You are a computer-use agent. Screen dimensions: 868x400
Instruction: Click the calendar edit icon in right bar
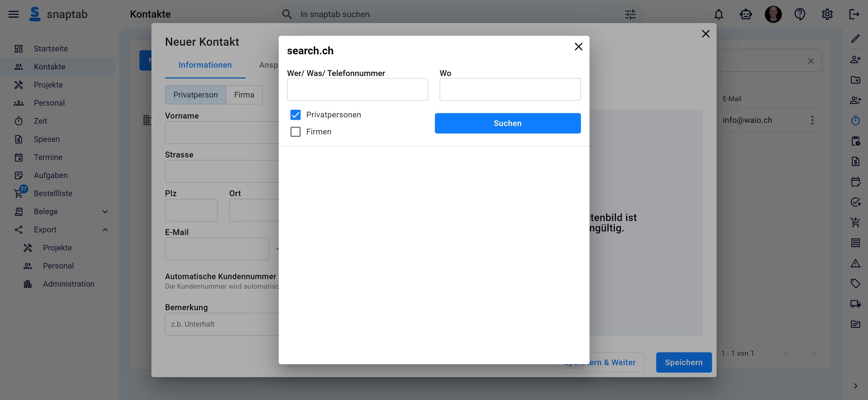[855, 182]
